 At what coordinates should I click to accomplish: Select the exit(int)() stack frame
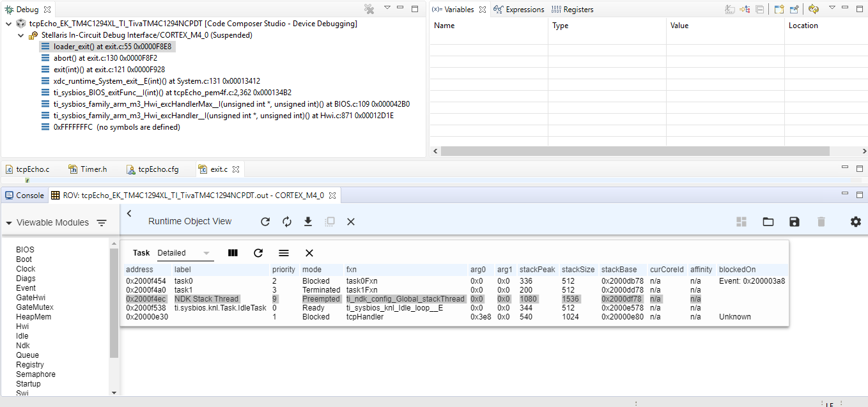tap(104, 70)
